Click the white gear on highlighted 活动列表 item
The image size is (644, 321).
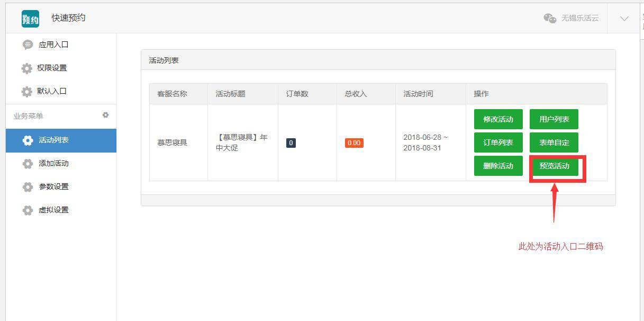click(x=28, y=140)
